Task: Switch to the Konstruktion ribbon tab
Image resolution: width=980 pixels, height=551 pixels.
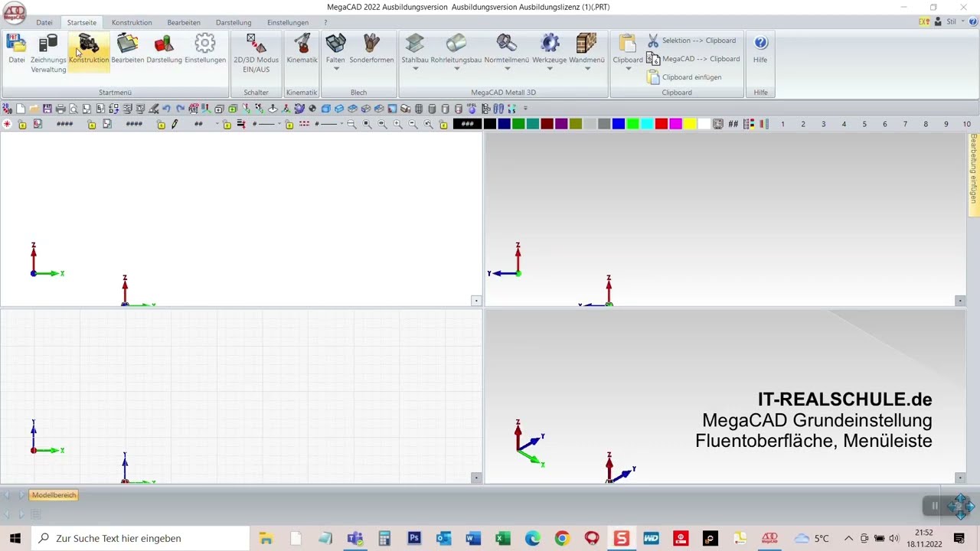Action: [132, 22]
